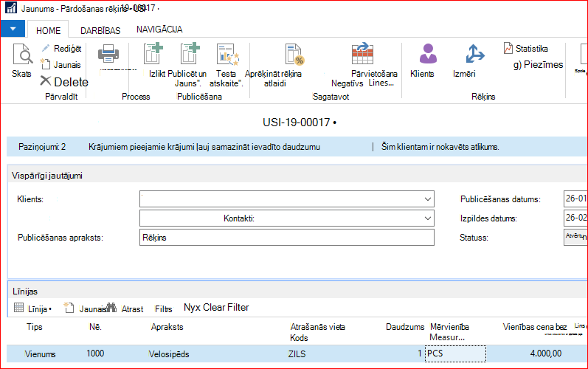The width and height of the screenshot is (588, 369).
Task: Open the Izmēri dimensions icon
Action: (x=474, y=54)
